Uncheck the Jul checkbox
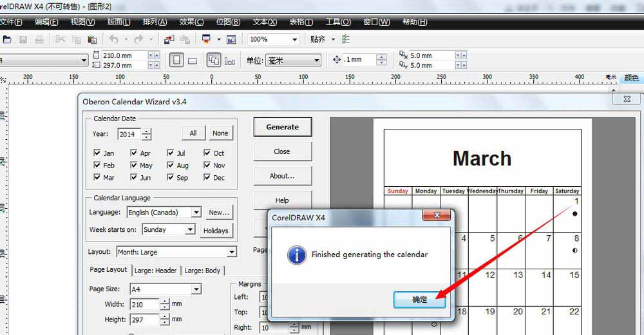Screen dimensions: 644x335 (171, 153)
